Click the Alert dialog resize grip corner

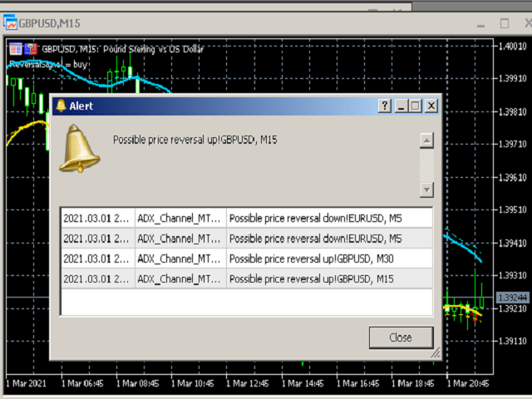click(436, 352)
